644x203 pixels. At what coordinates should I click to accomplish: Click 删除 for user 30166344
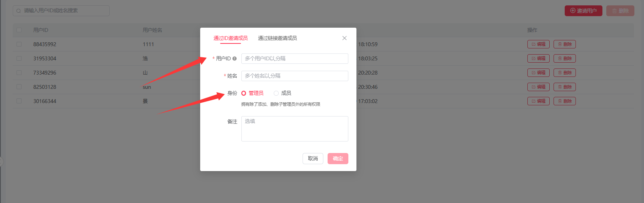click(x=564, y=101)
